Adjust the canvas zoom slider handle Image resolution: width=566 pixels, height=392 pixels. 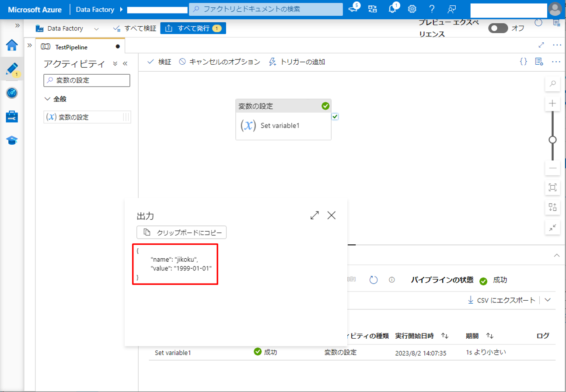(552, 140)
